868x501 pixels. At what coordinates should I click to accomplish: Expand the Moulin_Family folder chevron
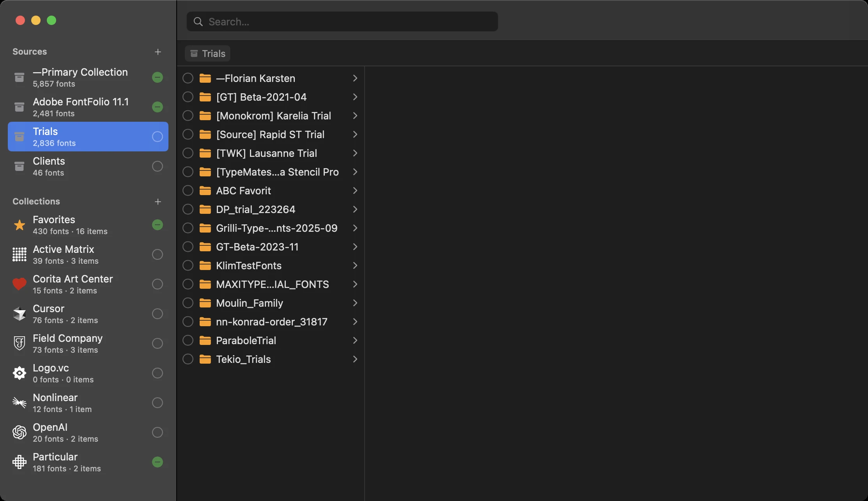pyautogui.click(x=355, y=303)
